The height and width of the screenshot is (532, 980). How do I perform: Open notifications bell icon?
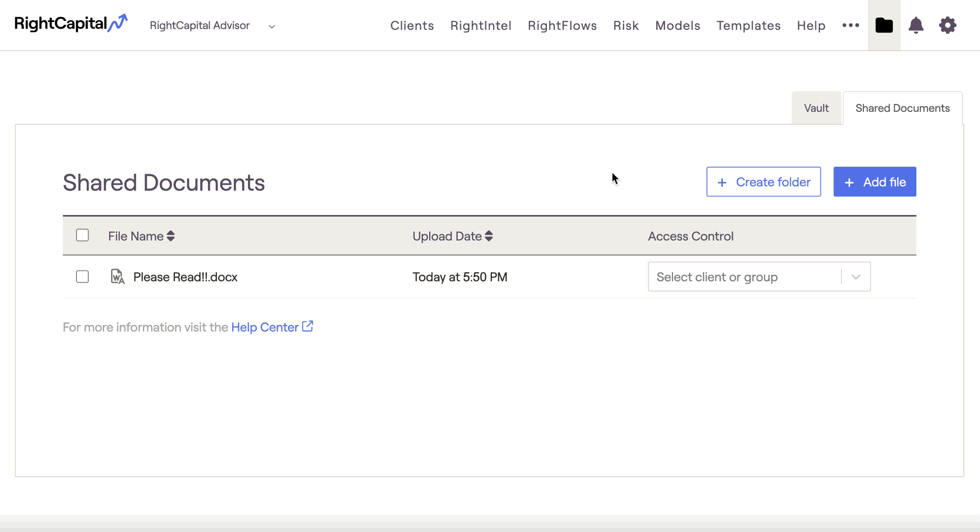pos(916,25)
